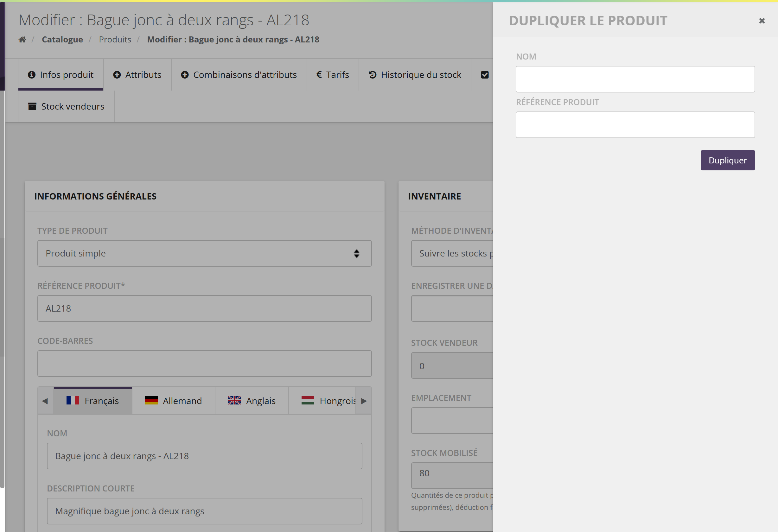Image resolution: width=778 pixels, height=532 pixels.
Task: Select the Allemand language tab
Action: click(x=173, y=401)
